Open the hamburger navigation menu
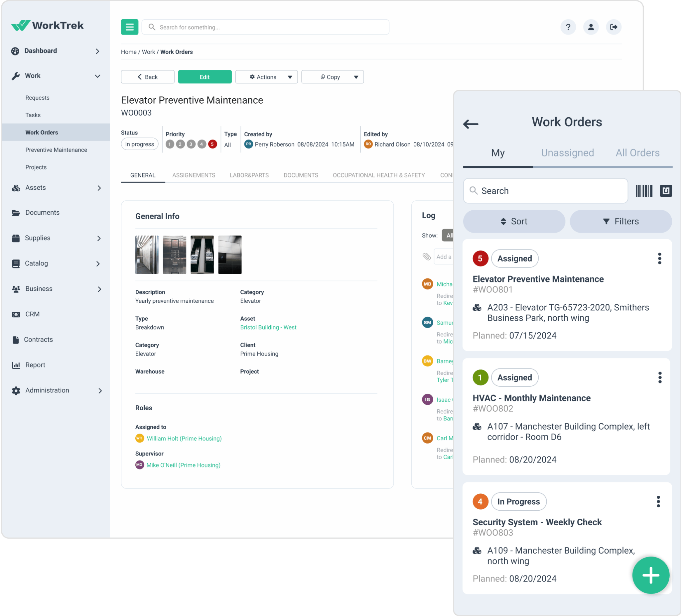681x616 pixels. tap(129, 27)
